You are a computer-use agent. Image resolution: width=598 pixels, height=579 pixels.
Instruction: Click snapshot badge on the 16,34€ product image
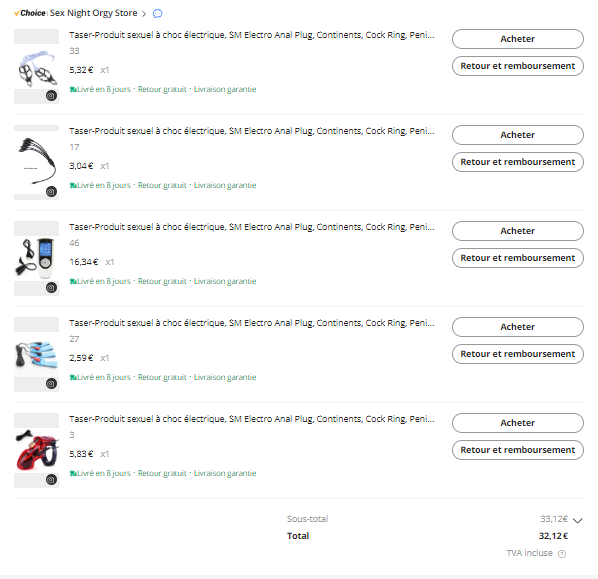(x=51, y=288)
